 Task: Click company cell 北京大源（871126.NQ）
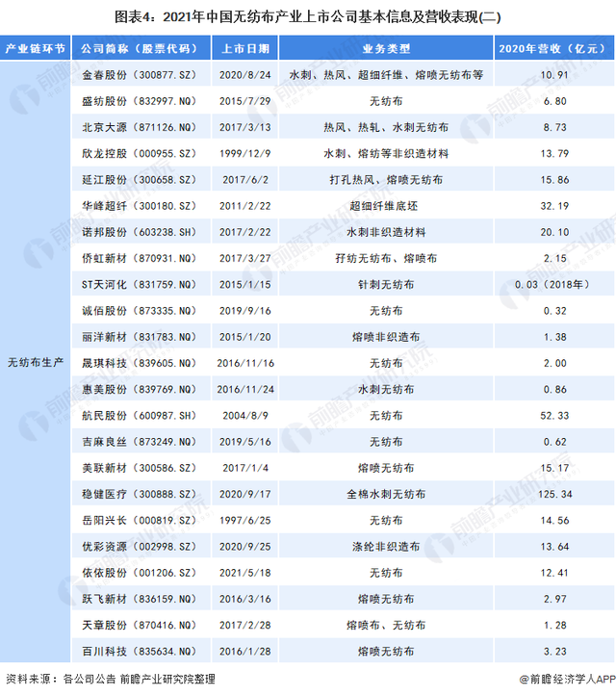point(140,127)
